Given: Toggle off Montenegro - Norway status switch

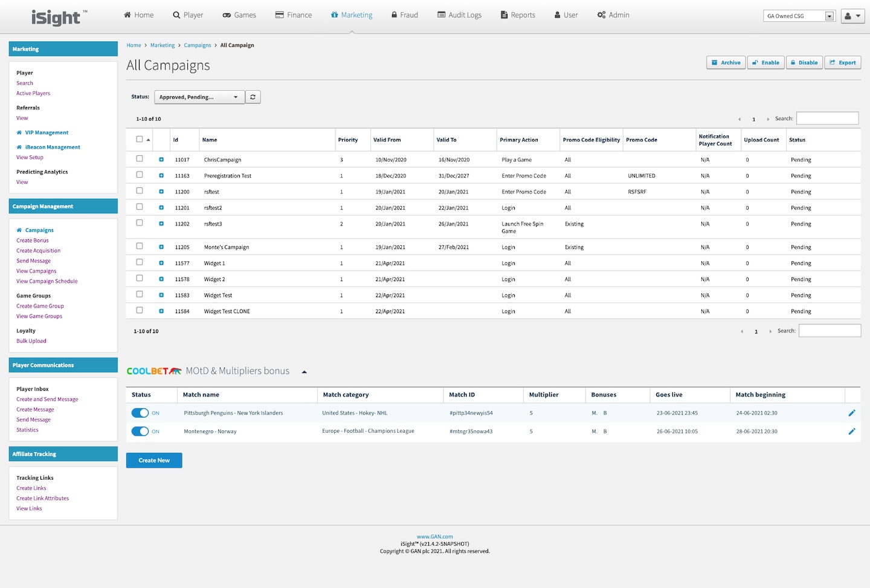Looking at the screenshot, I should 140,431.
